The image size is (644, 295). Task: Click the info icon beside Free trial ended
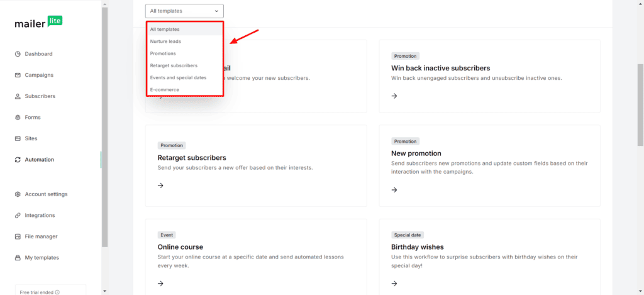(x=57, y=292)
